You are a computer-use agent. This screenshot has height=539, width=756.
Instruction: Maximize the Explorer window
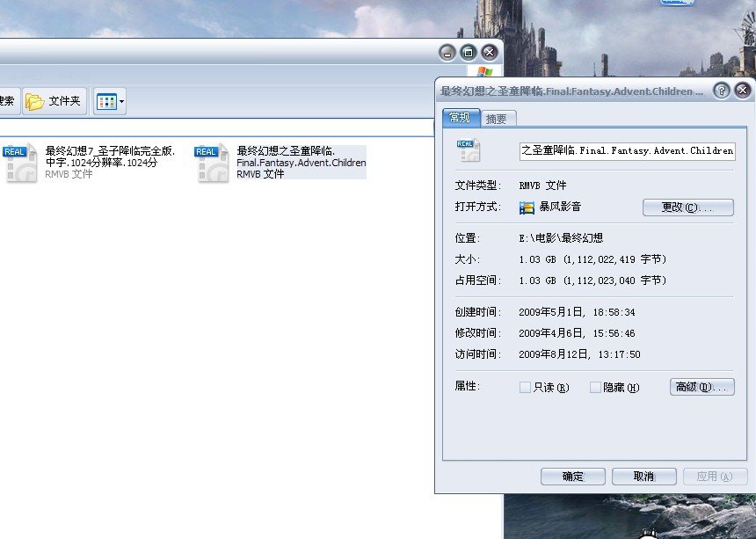[x=469, y=52]
